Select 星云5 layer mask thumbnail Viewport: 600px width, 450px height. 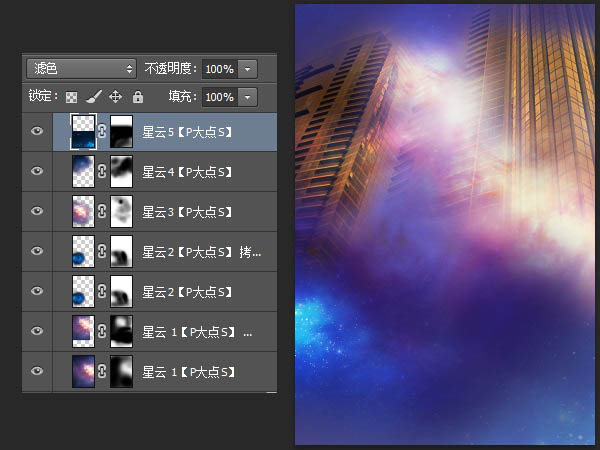click(121, 132)
